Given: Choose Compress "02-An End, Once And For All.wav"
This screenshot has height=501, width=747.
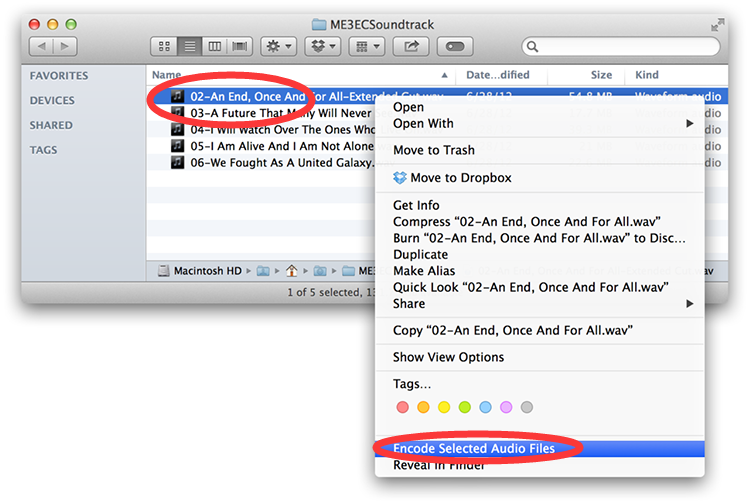Looking at the screenshot, I should 540,221.
